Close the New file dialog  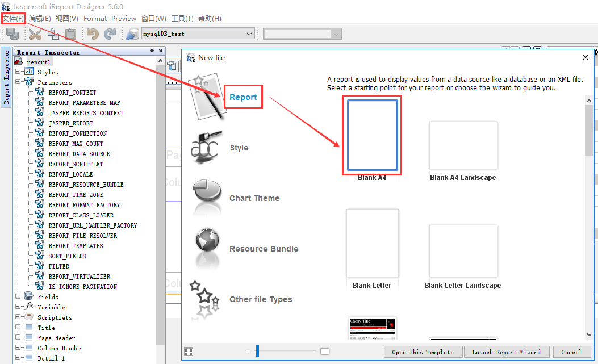(x=586, y=57)
